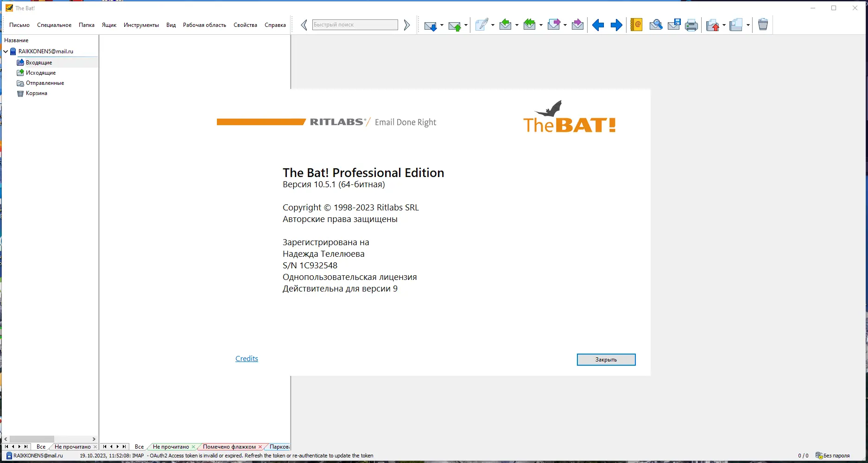Click the app icon in the title bar
Viewport: 868px width, 463px height.
point(9,8)
